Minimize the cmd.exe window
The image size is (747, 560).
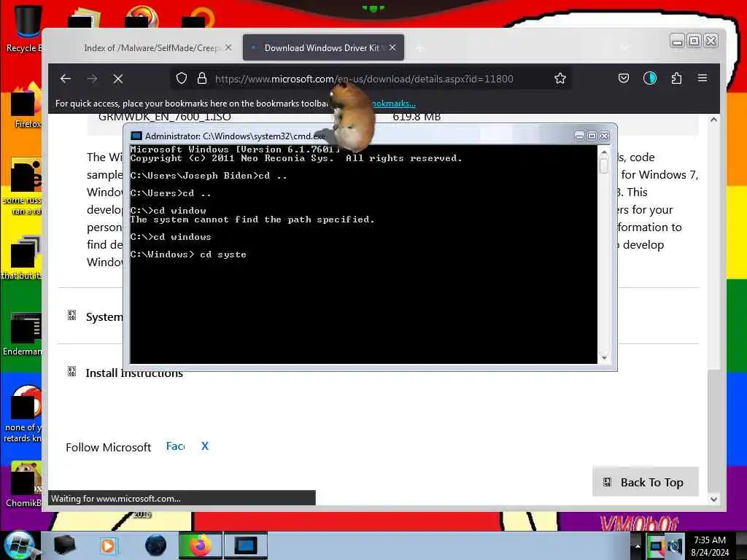(579, 136)
